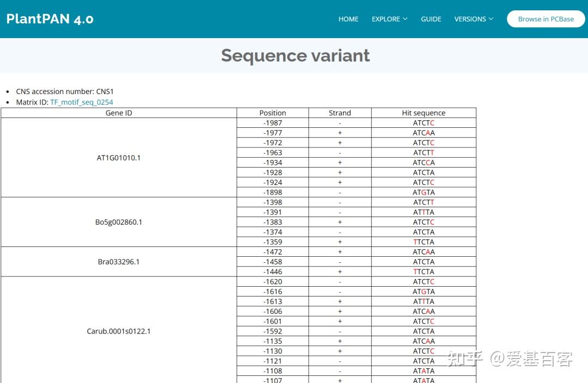588x383 pixels.
Task: Click the Strand column header
Action: [340, 113]
